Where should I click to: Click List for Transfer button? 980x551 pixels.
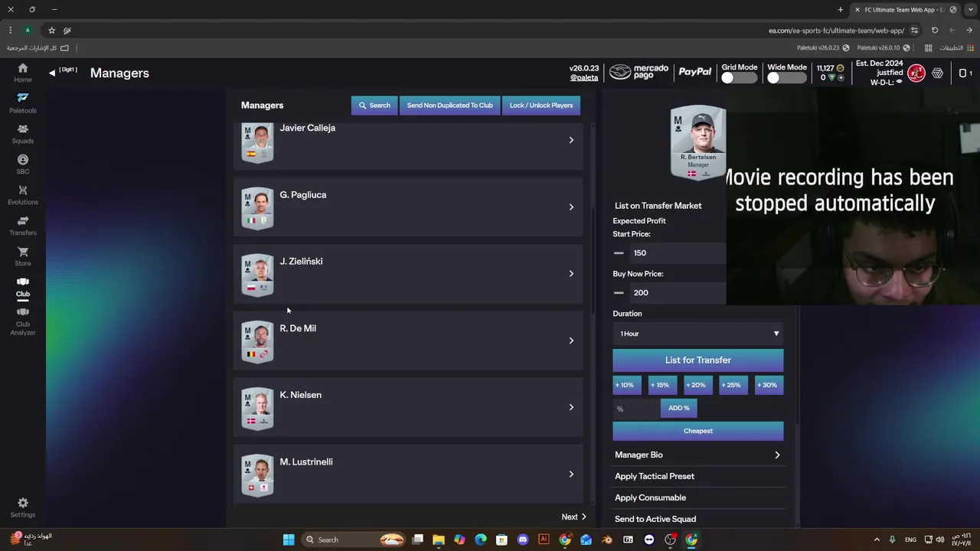coord(698,360)
